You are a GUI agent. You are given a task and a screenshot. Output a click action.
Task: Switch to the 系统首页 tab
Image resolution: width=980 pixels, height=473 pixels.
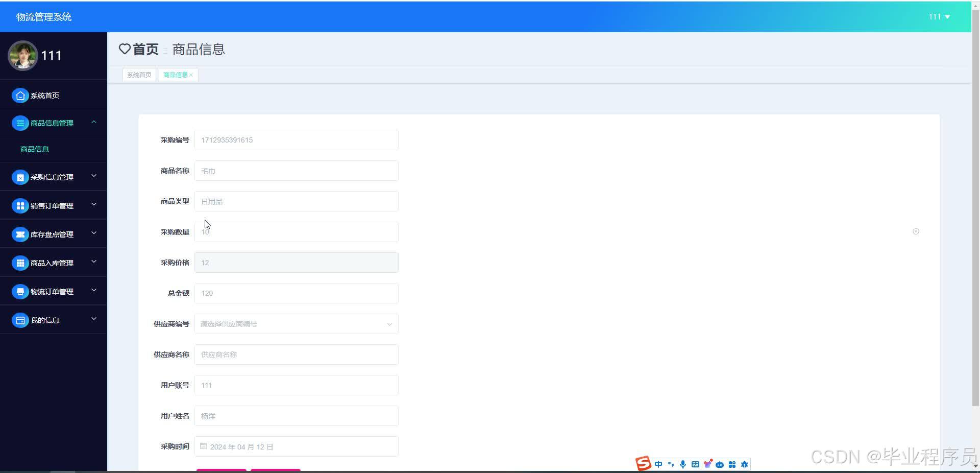pos(139,75)
